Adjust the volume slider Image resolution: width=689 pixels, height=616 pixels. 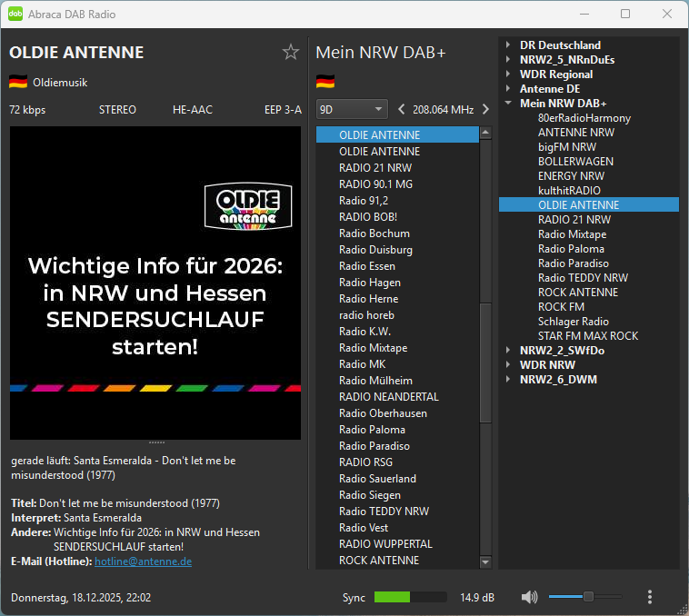pyautogui.click(x=588, y=597)
